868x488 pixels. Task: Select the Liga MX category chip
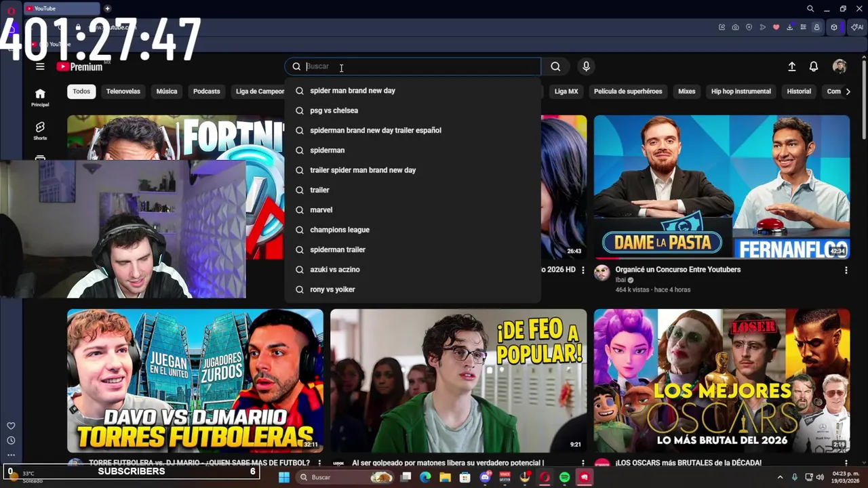point(566,91)
